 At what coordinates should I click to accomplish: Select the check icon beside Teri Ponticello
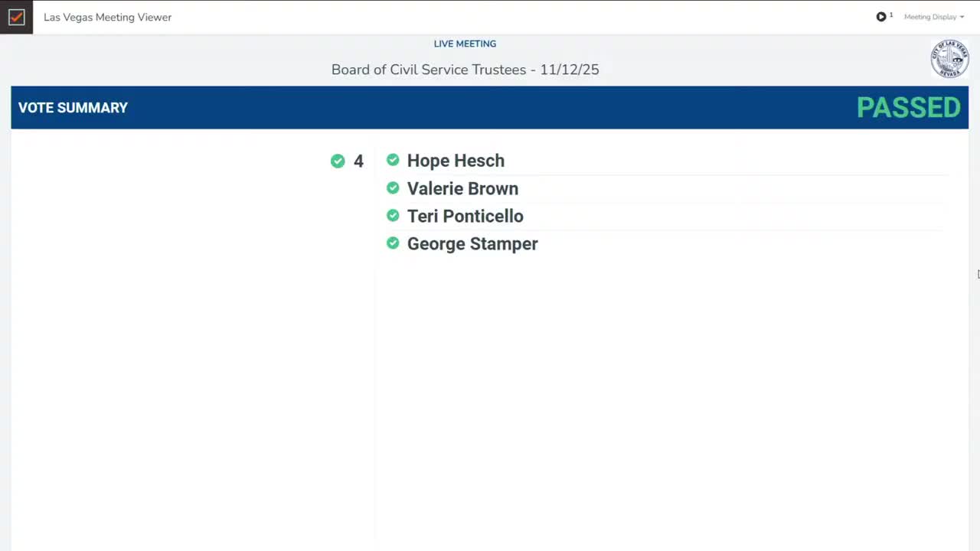pyautogui.click(x=393, y=215)
